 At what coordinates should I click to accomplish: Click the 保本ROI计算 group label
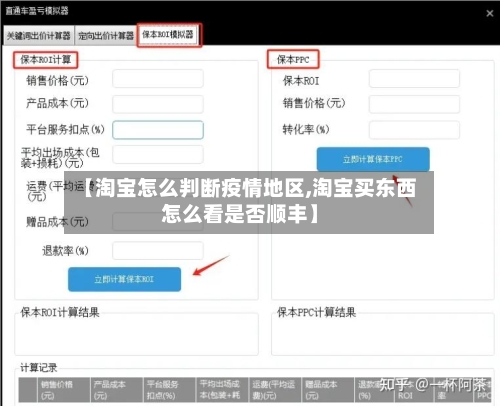coord(46,60)
